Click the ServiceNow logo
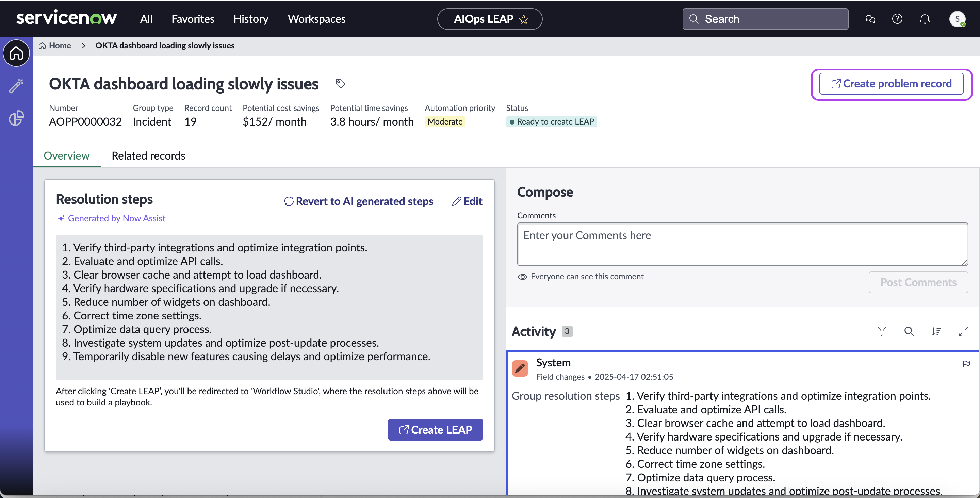This screenshot has width=980, height=498. point(67,18)
